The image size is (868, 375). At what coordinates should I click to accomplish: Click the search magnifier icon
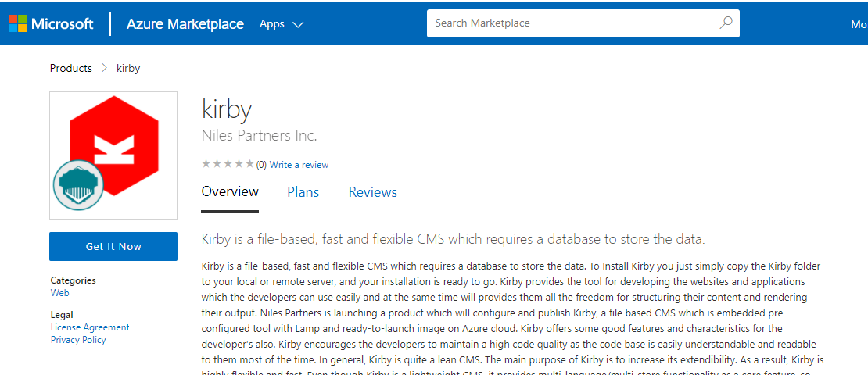(726, 23)
